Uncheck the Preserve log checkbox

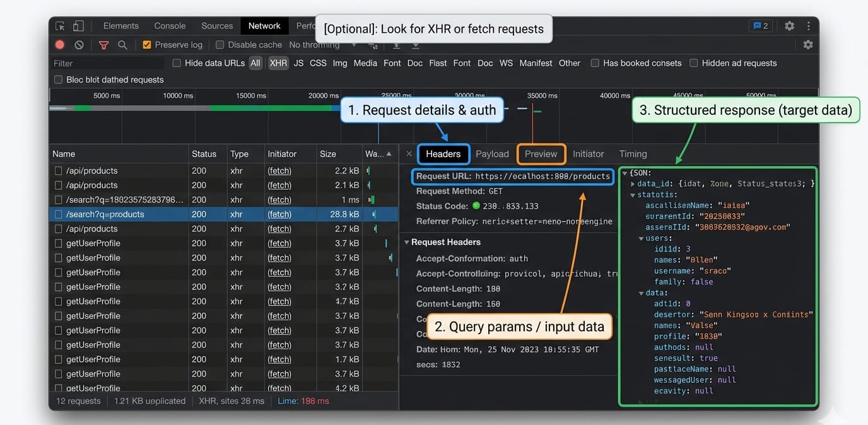pos(147,45)
